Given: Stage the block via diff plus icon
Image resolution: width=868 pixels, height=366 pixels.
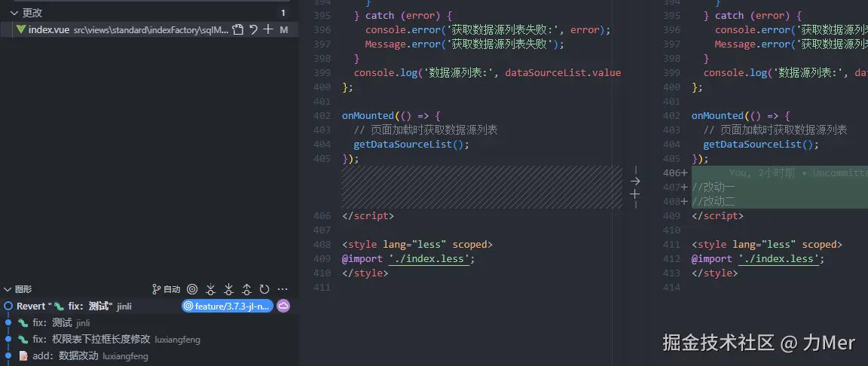Looking at the screenshot, I should [634, 194].
